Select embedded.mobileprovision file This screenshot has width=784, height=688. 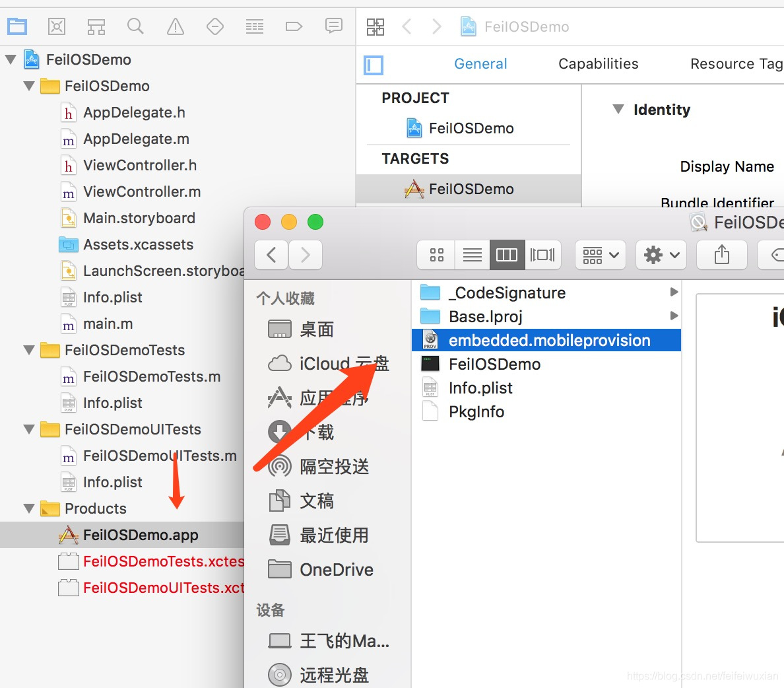(546, 340)
